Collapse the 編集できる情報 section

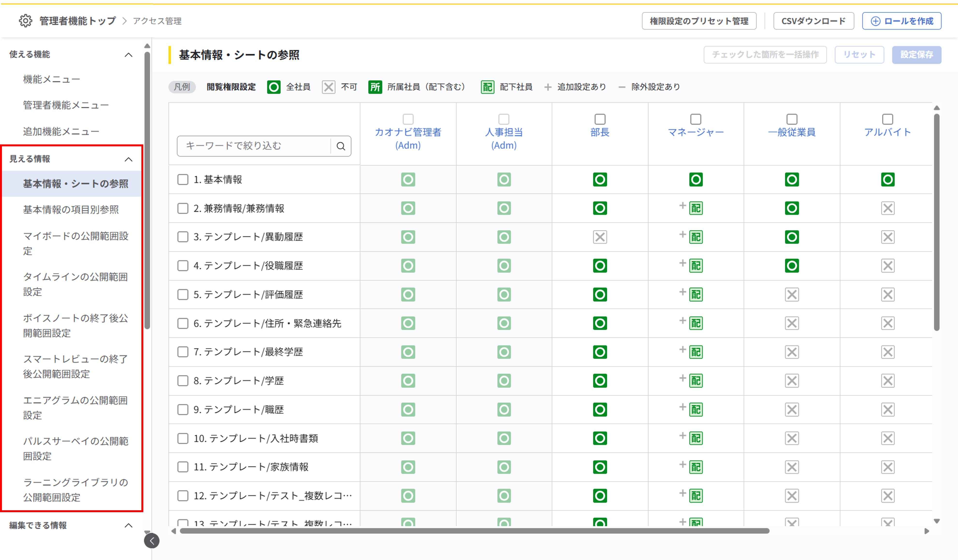(x=129, y=525)
